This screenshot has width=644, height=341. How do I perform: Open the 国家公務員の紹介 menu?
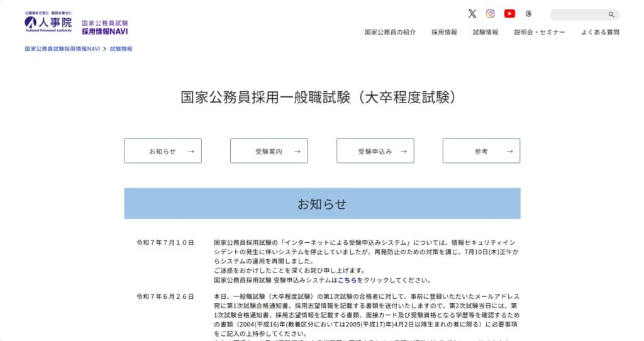click(x=390, y=32)
